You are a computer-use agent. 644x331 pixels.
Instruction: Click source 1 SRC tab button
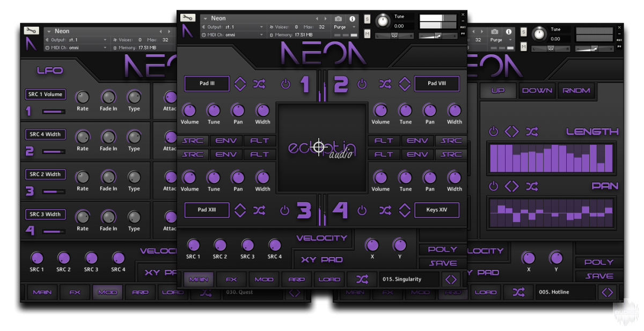[x=193, y=141]
